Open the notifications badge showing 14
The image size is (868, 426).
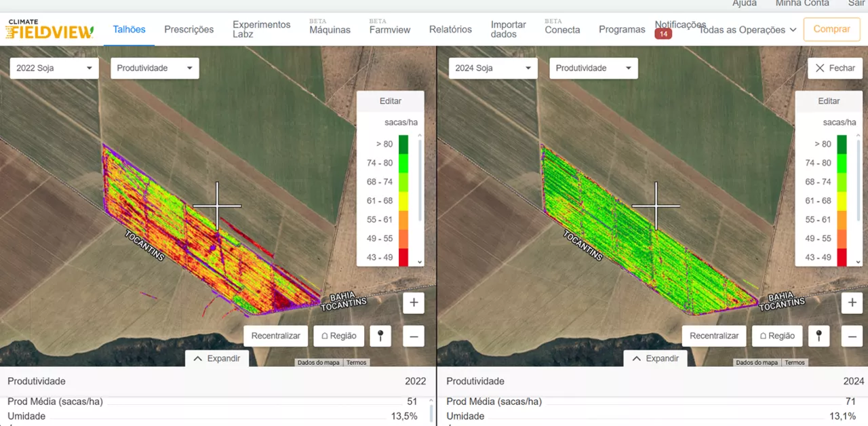[x=663, y=34]
